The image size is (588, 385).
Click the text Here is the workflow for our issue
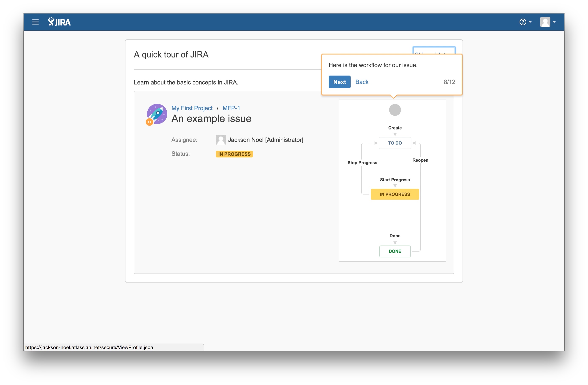pyautogui.click(x=373, y=65)
